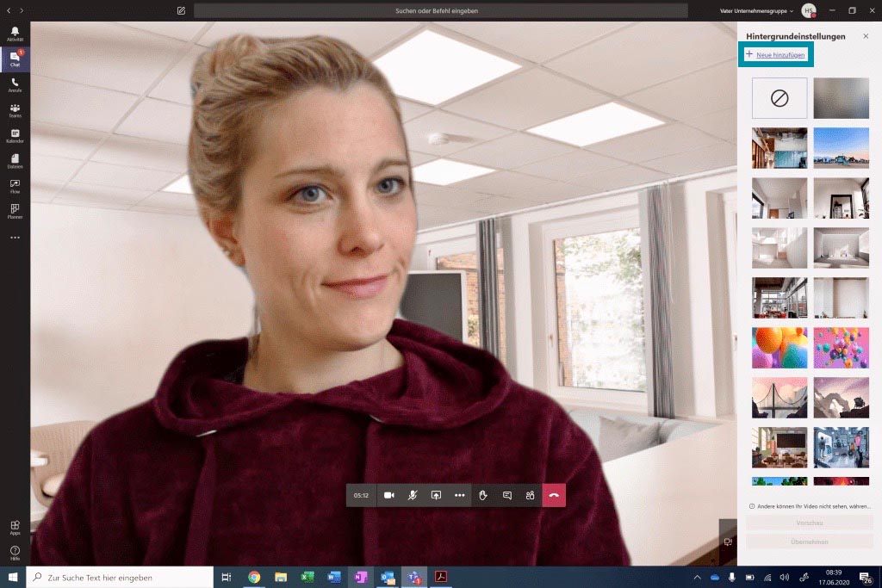Click Windows search 'Zur Suche Text hier eingeben'
The width and height of the screenshot is (882, 588).
(x=120, y=578)
